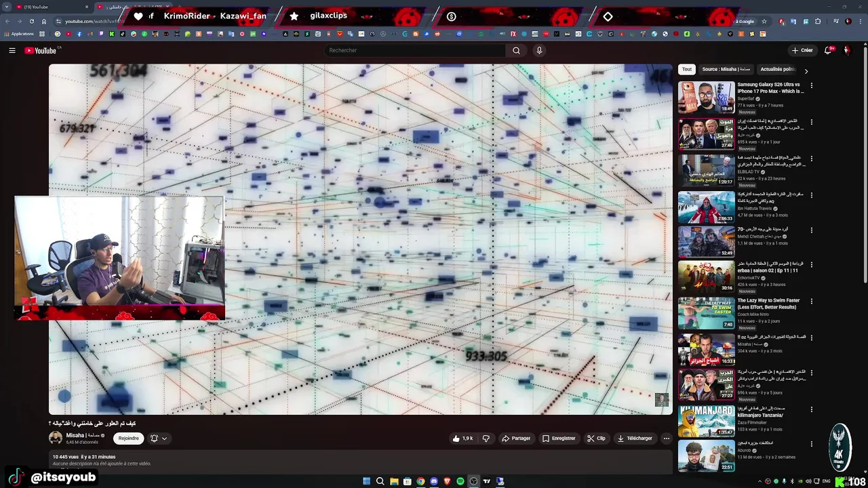Viewport: 868px width, 488px height.
Task: Open options for ELBILAD TV video
Action: point(811,159)
